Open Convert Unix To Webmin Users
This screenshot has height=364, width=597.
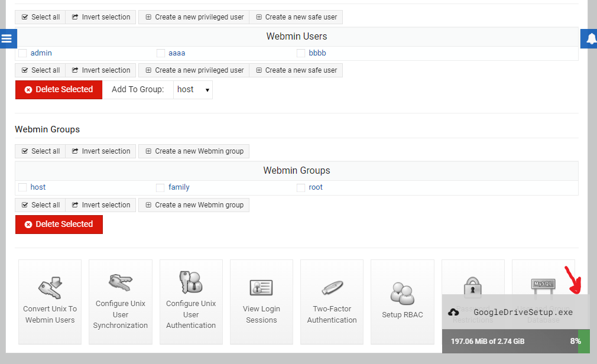click(50, 302)
